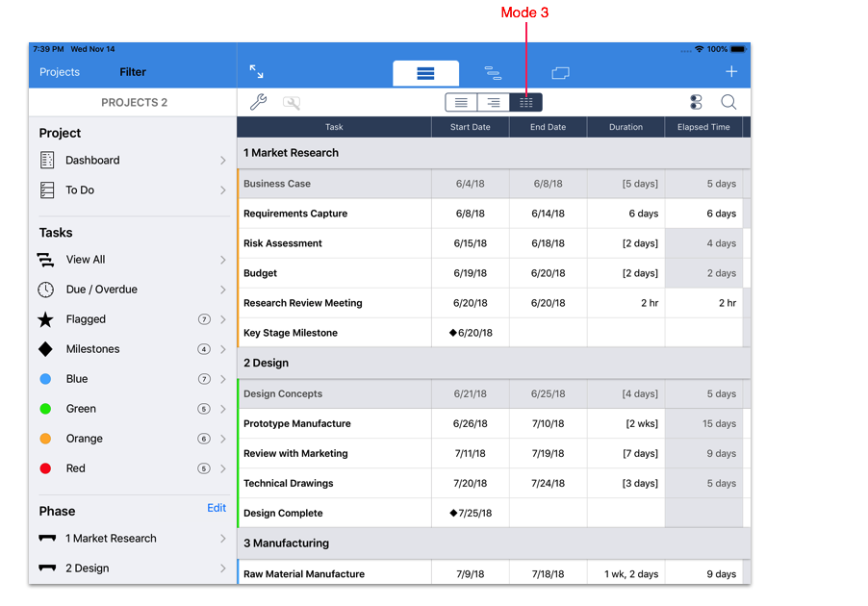The image size is (868, 606).
Task: Select the second indented display mode
Action: 494,103
